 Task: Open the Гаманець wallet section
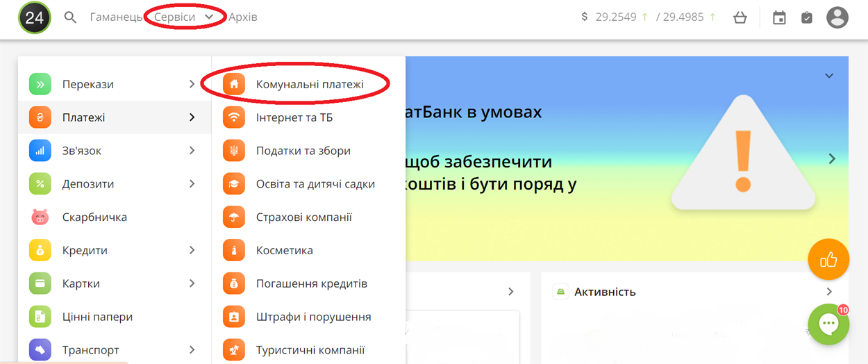click(116, 17)
